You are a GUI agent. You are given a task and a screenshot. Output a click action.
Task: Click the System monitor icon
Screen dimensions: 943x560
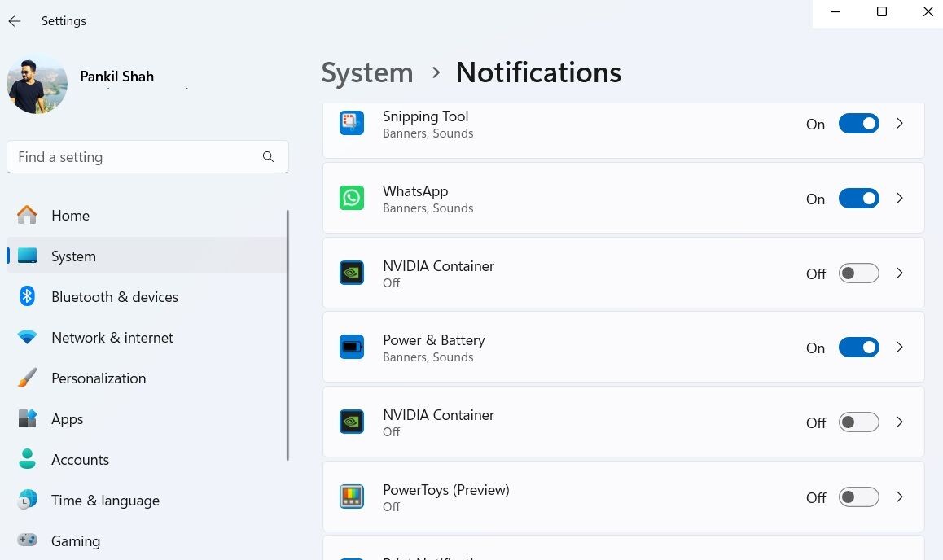(27, 256)
